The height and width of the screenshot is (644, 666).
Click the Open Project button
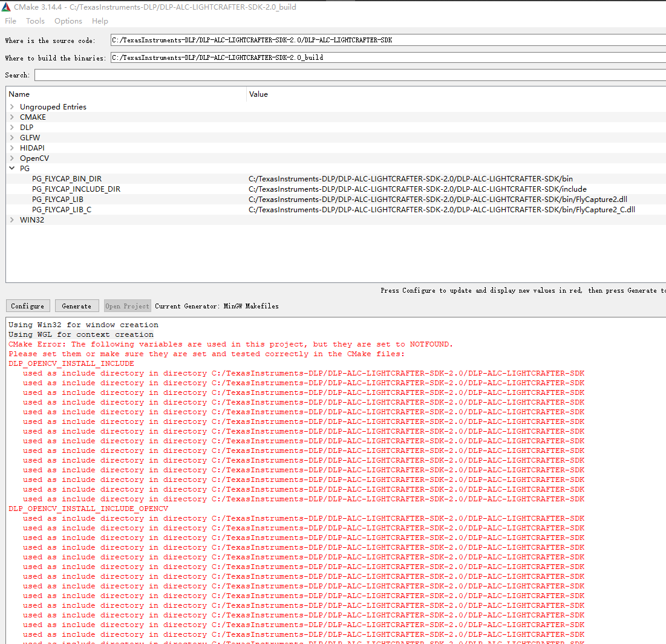pos(127,305)
